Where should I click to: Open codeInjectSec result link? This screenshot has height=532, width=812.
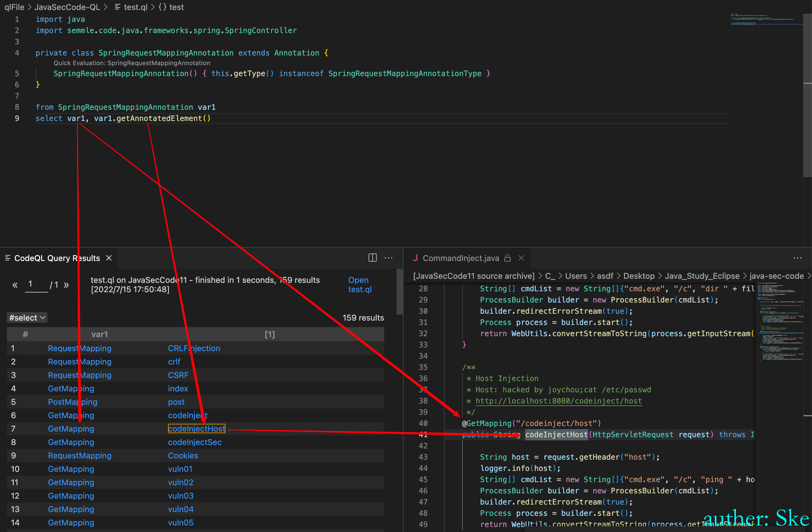(x=195, y=442)
